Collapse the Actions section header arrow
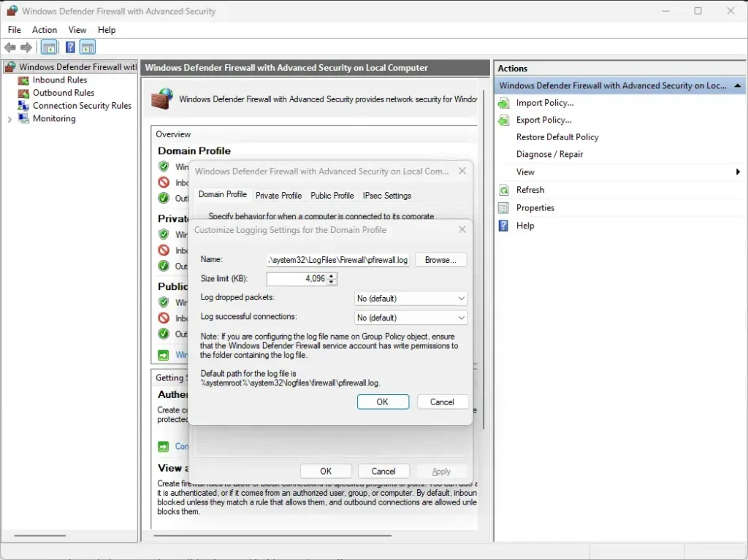The width and height of the screenshot is (748, 560). 738,86
